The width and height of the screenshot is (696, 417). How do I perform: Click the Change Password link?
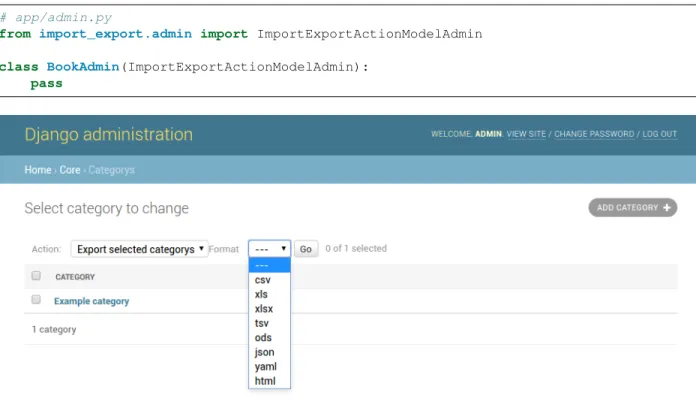(x=594, y=134)
